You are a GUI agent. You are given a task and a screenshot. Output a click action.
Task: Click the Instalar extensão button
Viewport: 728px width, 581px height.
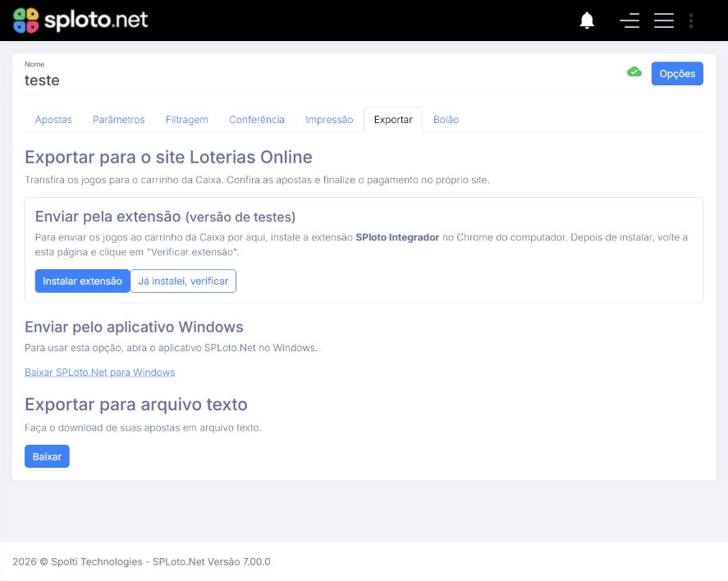click(82, 281)
